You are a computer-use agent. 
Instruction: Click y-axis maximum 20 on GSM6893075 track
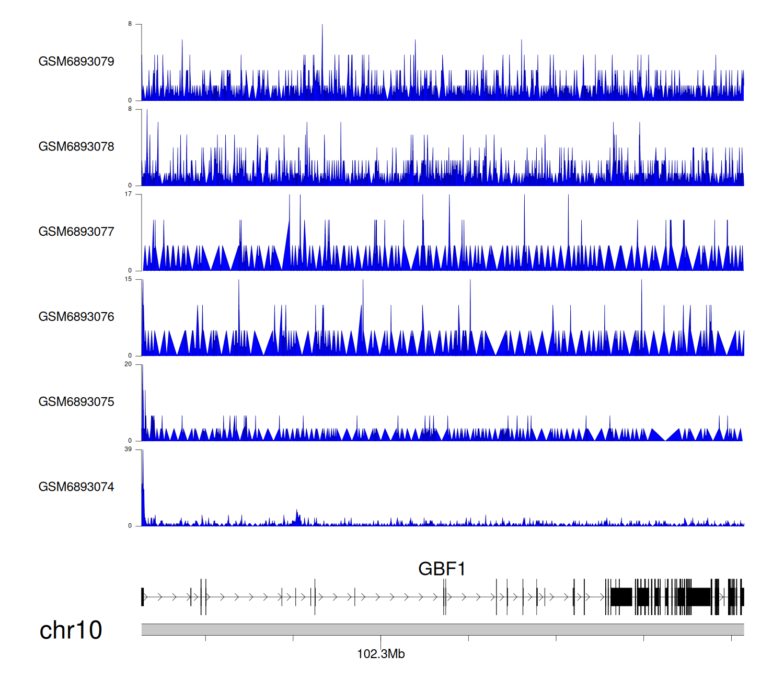(x=129, y=364)
